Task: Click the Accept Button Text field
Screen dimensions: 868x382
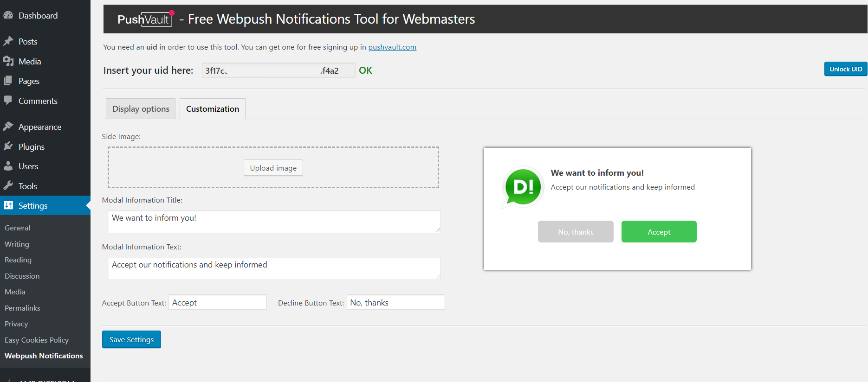Action: [217, 302]
